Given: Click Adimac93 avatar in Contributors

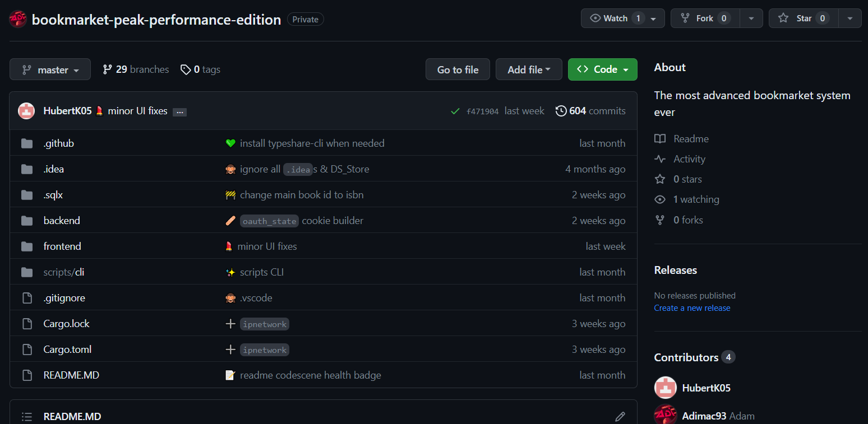Looking at the screenshot, I should pos(666,415).
